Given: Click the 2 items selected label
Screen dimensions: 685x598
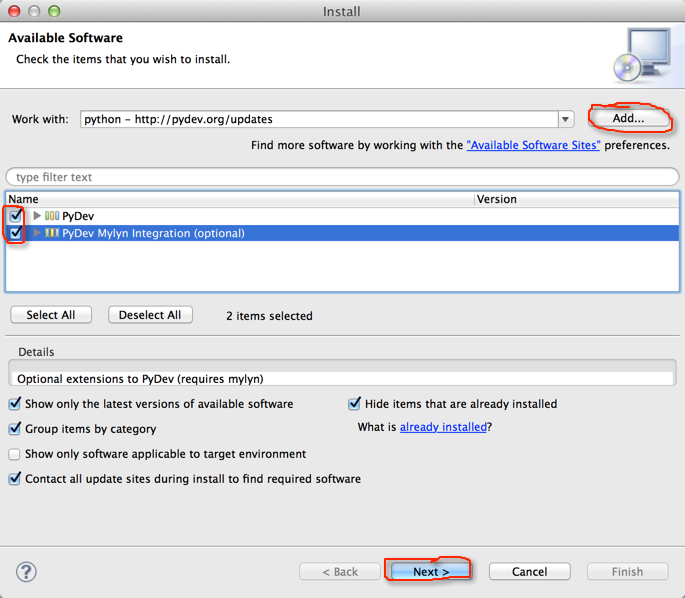Looking at the screenshot, I should (x=269, y=316).
